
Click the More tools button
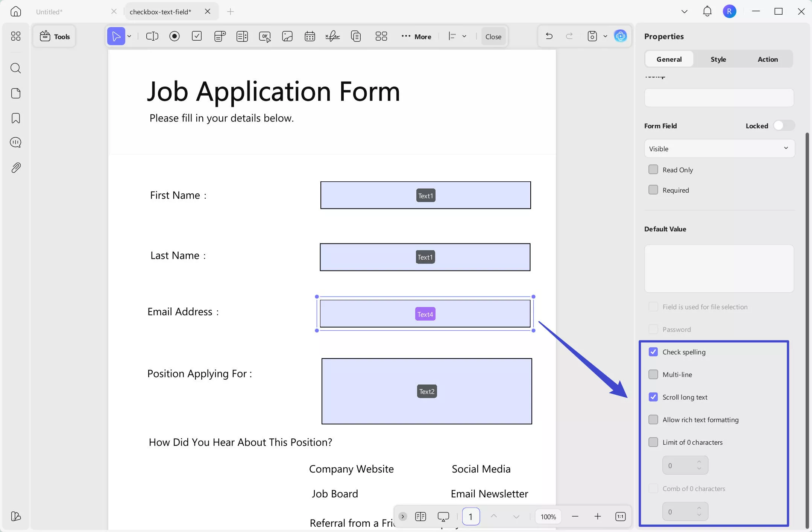pyautogui.click(x=416, y=36)
